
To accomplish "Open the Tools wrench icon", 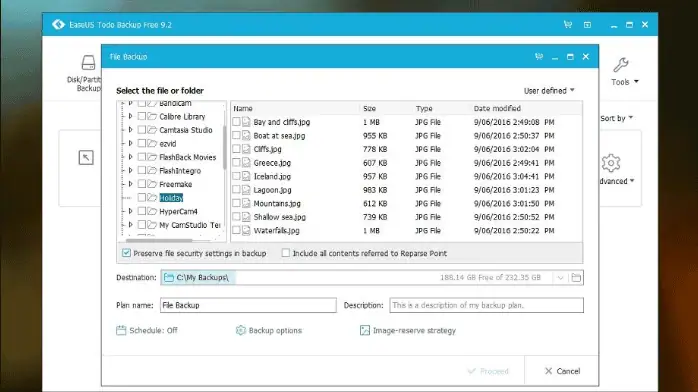I will click(621, 65).
